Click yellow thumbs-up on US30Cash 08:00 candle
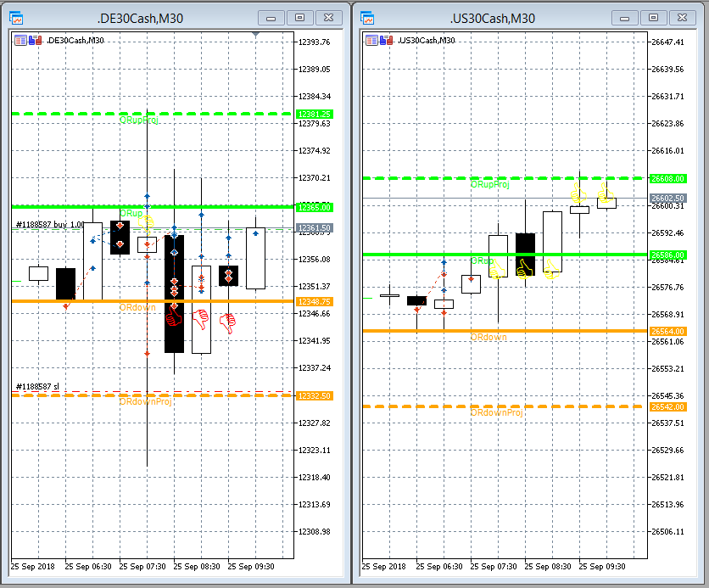Image resolution: width=709 pixels, height=588 pixels. click(497, 269)
